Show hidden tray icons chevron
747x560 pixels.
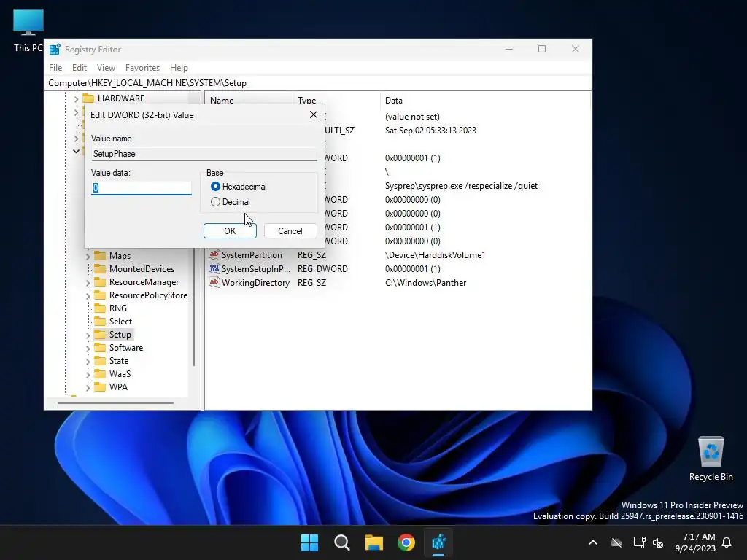coord(593,542)
